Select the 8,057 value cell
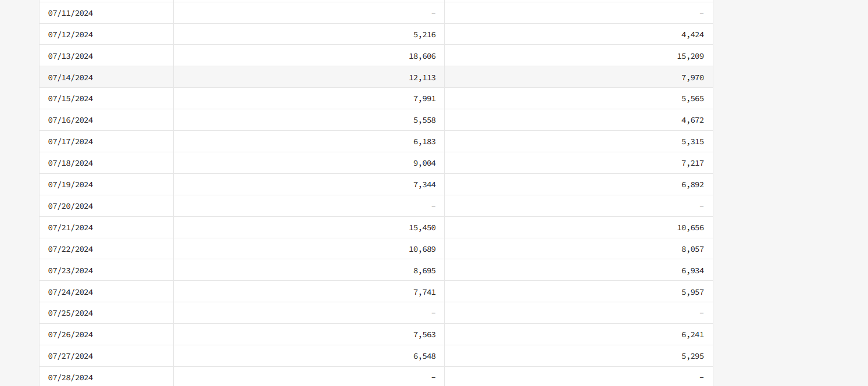This screenshot has height=386, width=868. click(578, 249)
